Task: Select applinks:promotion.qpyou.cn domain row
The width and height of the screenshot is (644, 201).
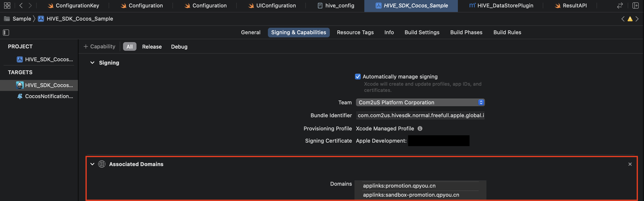Action: pyautogui.click(x=420, y=186)
